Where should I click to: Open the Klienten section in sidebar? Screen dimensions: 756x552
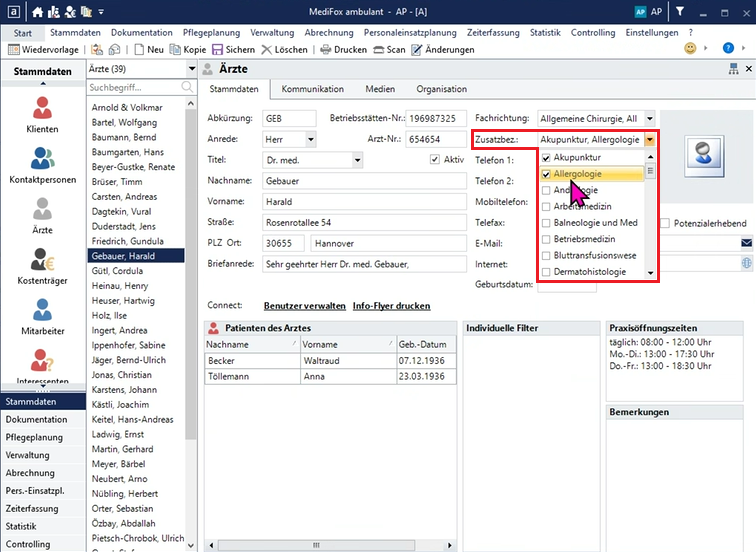coord(42,108)
